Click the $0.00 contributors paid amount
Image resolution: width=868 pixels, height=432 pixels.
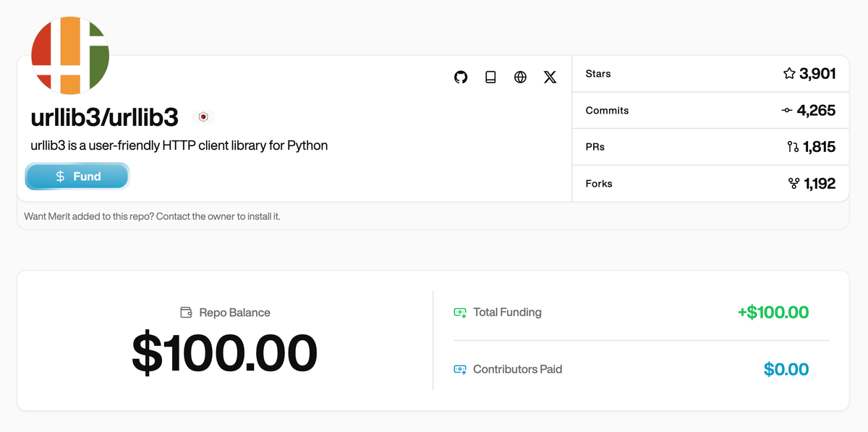click(x=786, y=369)
